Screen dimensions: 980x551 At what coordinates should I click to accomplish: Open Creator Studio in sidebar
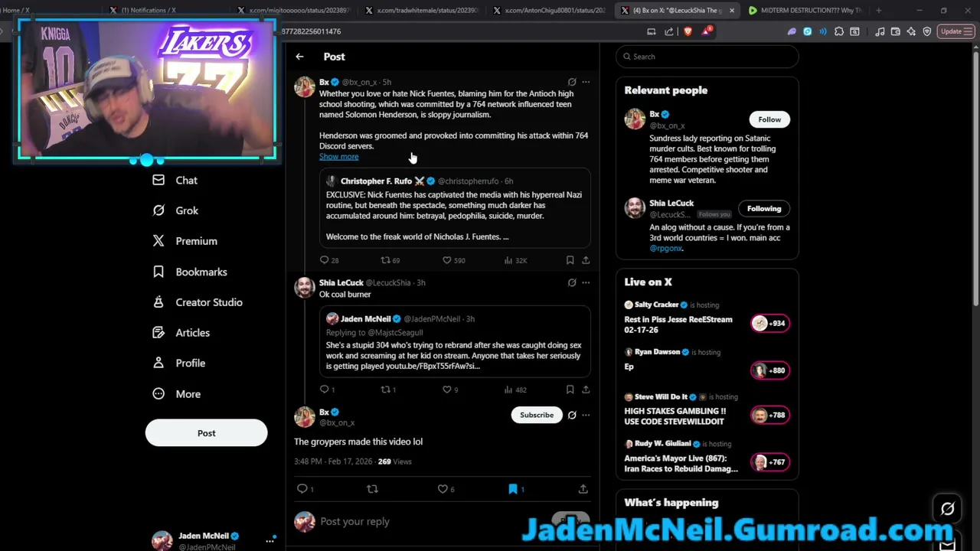[x=197, y=302]
